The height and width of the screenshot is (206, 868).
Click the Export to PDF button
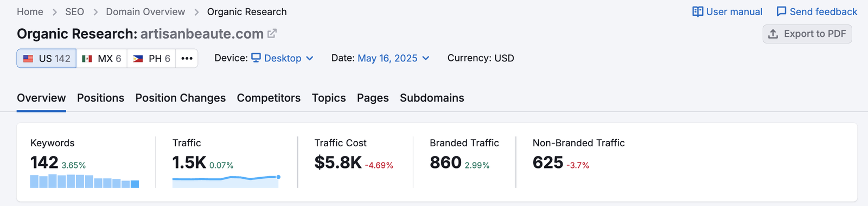(x=807, y=34)
